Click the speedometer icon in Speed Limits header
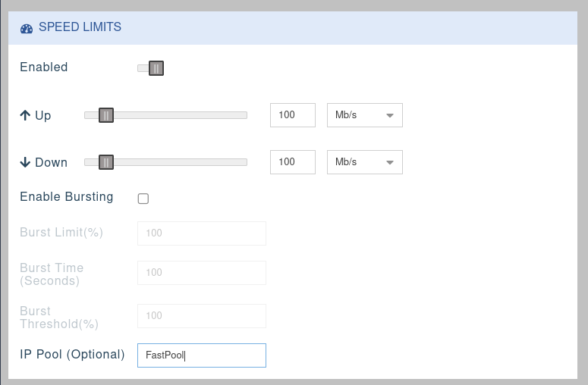This screenshot has width=588, height=385. 27,28
